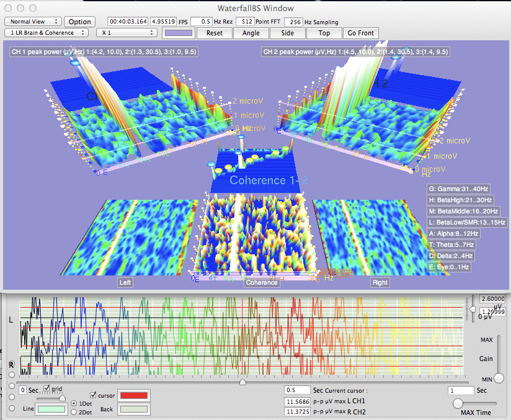Screen dimensions: 511x420
Task: Open the X 1 scale dropdown
Action: tap(127, 33)
